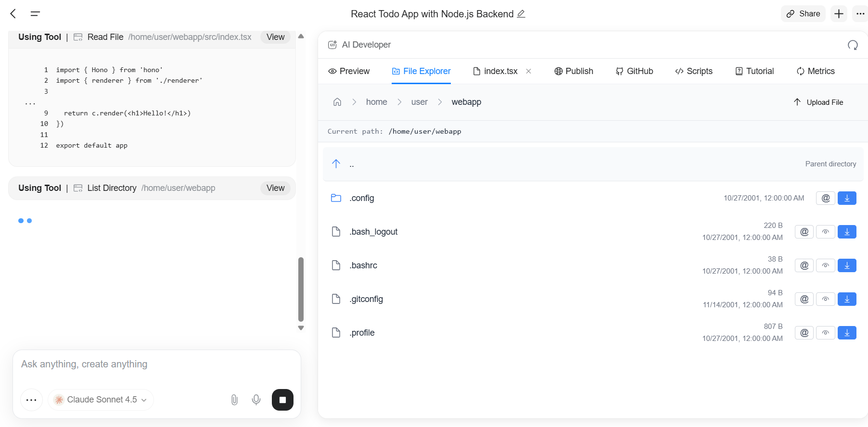The width and height of the screenshot is (868, 427).
Task: Click the pencil icon to rename project title
Action: [x=521, y=14]
